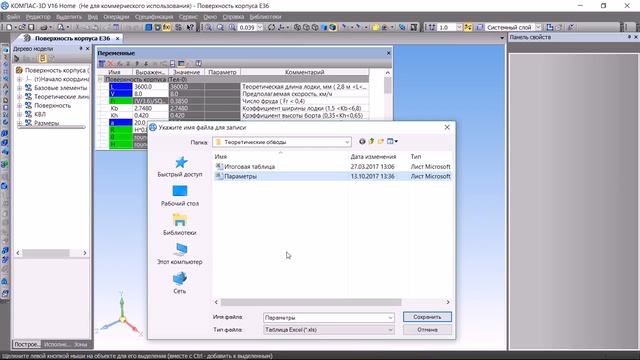Click the Kb expression value 2.7480
Viewport: 640px width, 360px height.
click(x=150, y=109)
